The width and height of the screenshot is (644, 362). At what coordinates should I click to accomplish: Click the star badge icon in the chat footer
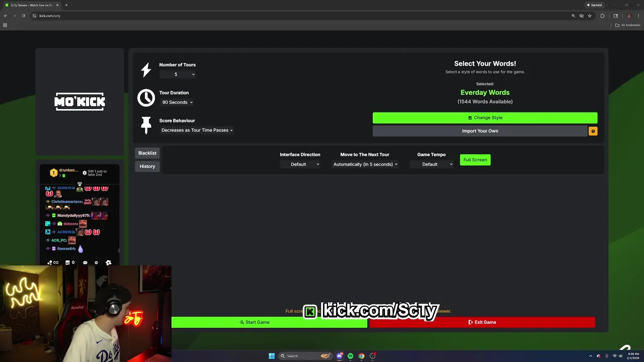[108, 262]
